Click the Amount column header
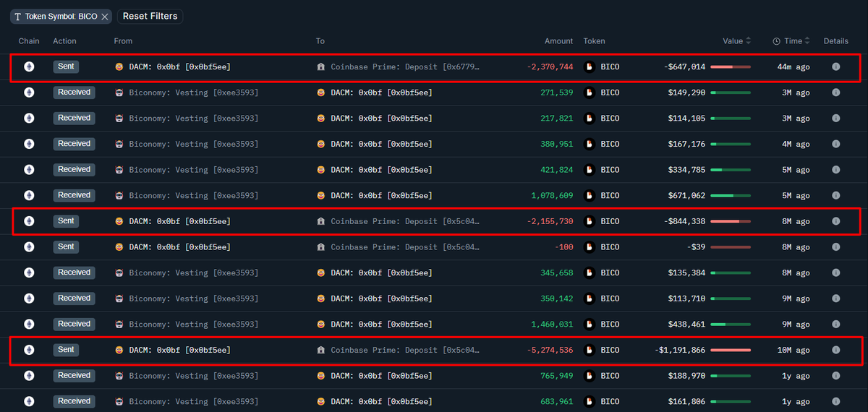 point(558,41)
